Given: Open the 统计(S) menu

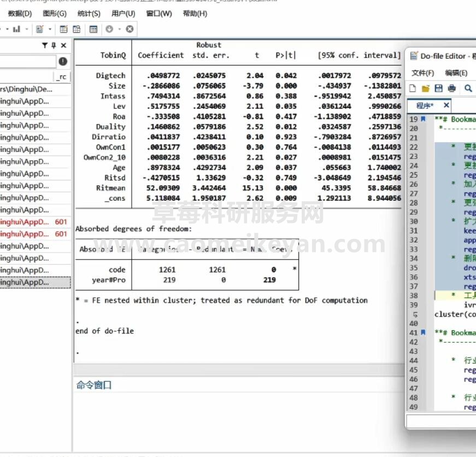Looking at the screenshot, I should click(x=89, y=13).
